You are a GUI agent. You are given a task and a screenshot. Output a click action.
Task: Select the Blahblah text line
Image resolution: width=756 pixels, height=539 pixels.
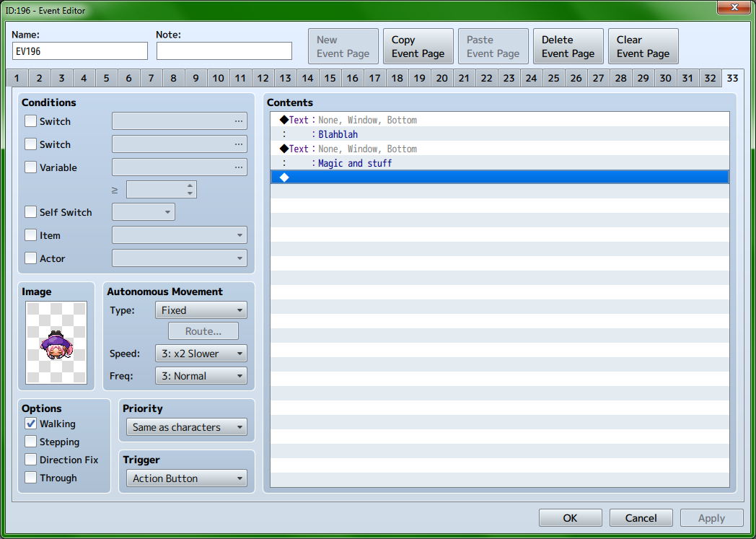click(499, 134)
